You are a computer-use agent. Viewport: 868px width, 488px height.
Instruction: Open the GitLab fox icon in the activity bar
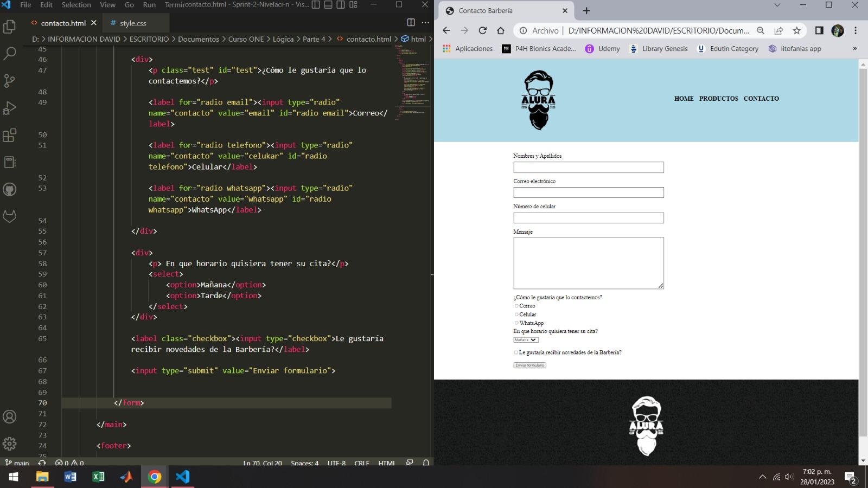[10, 216]
